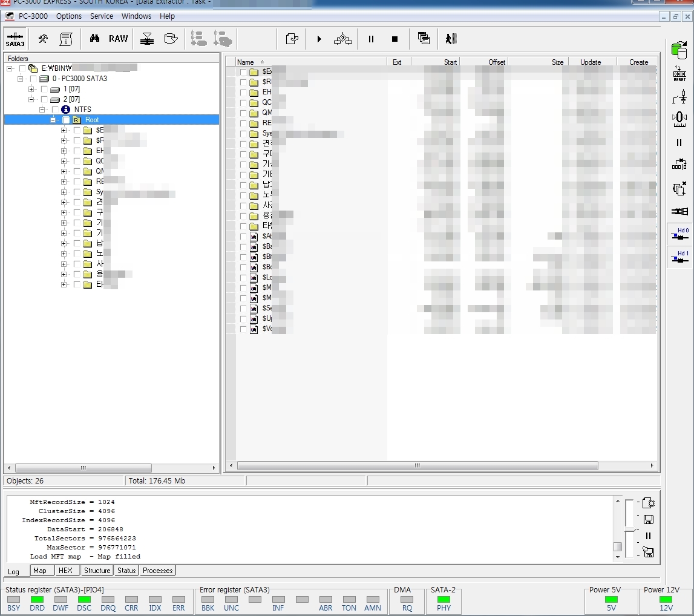Click the bottom icon in the log panel sidebar
Image resolution: width=694 pixels, height=616 pixels.
(649, 552)
